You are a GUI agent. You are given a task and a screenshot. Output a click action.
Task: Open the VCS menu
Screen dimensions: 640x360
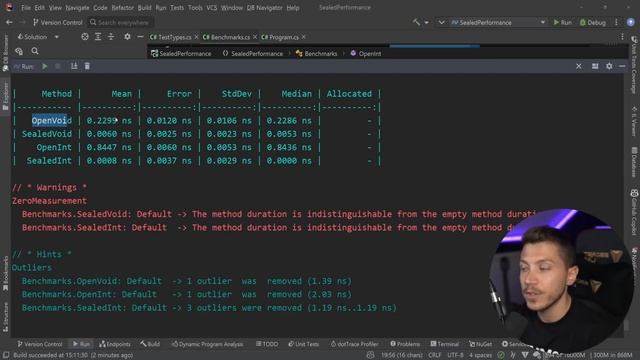[211, 8]
